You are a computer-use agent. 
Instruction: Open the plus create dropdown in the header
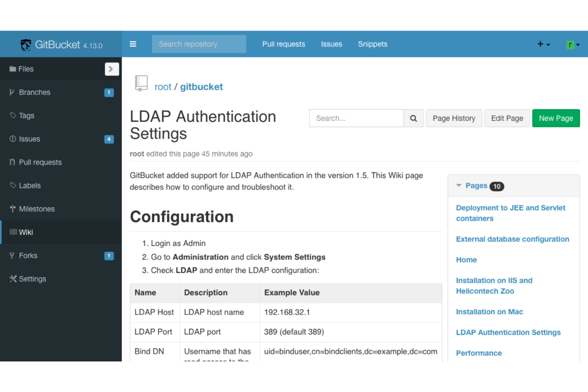point(543,44)
